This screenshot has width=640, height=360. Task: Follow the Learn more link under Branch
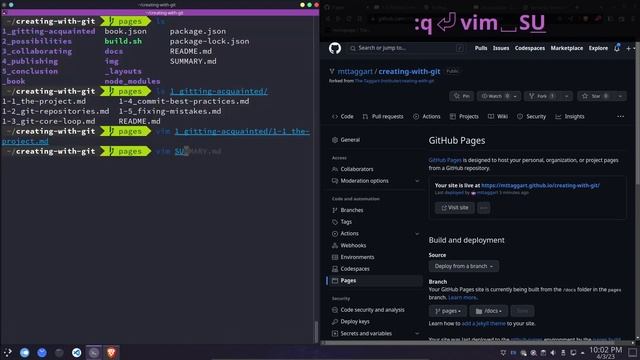pyautogui.click(x=462, y=298)
